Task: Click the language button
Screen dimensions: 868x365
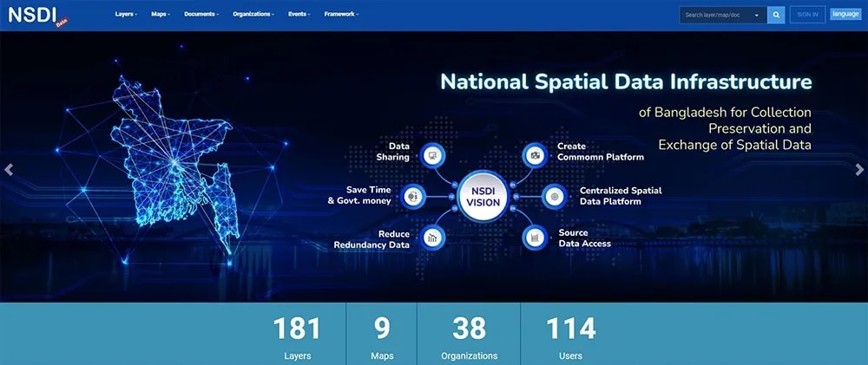Action: tap(845, 14)
